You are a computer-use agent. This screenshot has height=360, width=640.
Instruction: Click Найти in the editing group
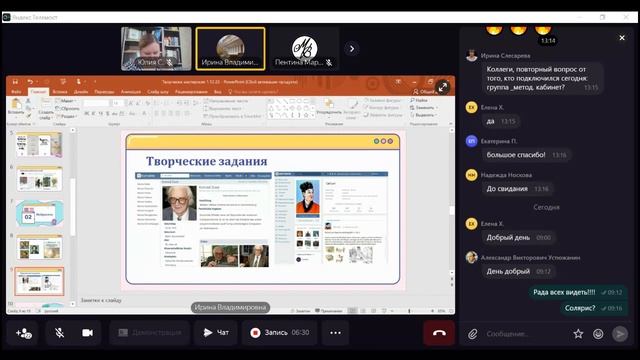tap(419, 100)
